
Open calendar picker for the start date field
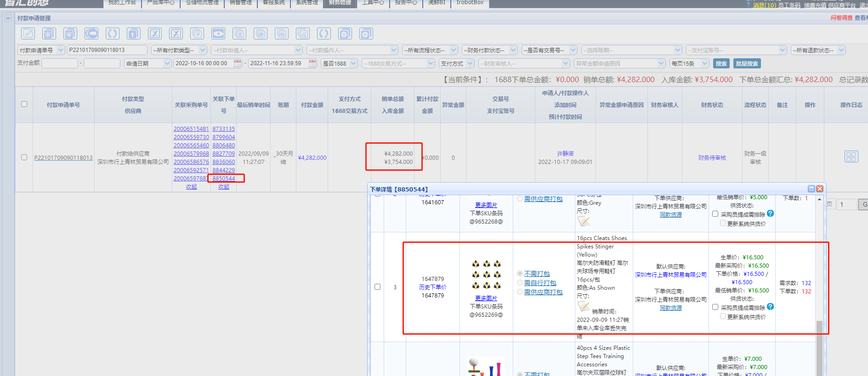pos(238,63)
